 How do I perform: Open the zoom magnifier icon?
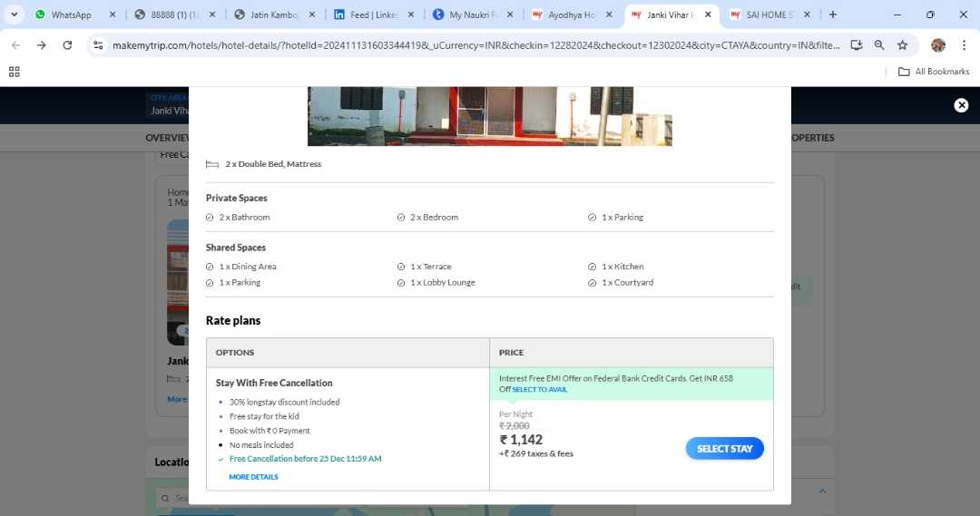(879, 45)
